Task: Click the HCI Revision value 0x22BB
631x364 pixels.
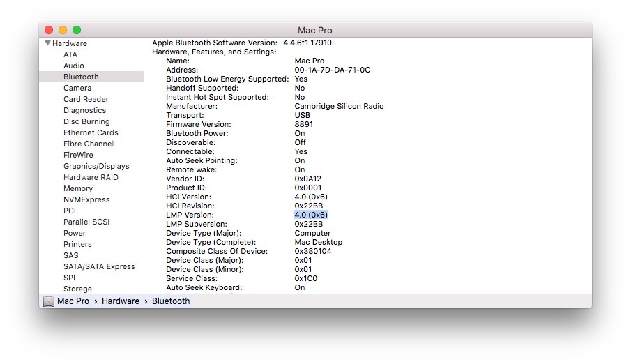Action: [x=309, y=206]
